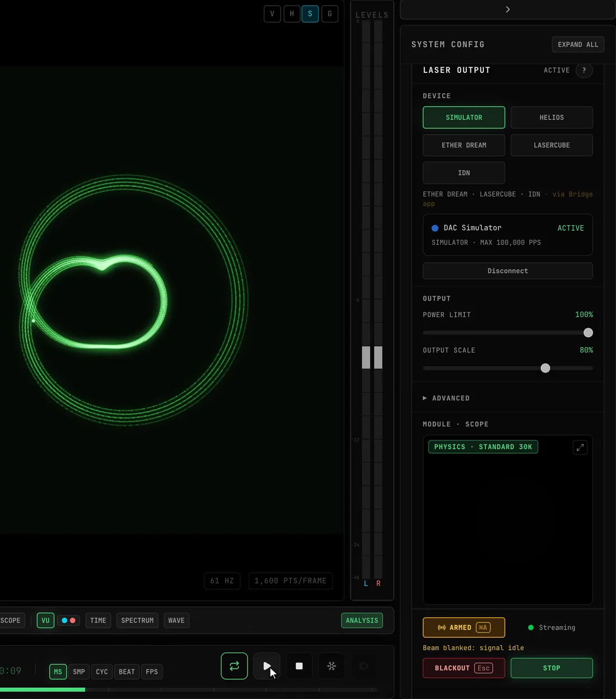Image resolution: width=616 pixels, height=699 pixels.
Task: Toggle the blue/red channel dots button
Action: pos(68,621)
